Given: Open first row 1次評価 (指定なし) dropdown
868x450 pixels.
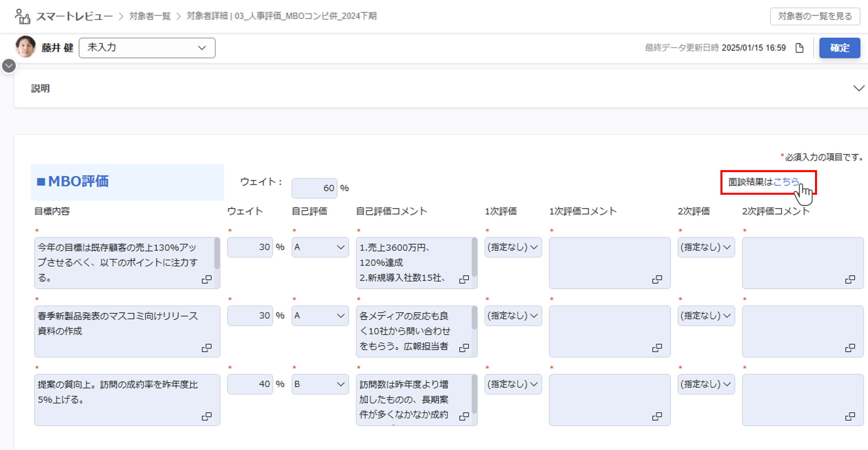Looking at the screenshot, I should [513, 247].
